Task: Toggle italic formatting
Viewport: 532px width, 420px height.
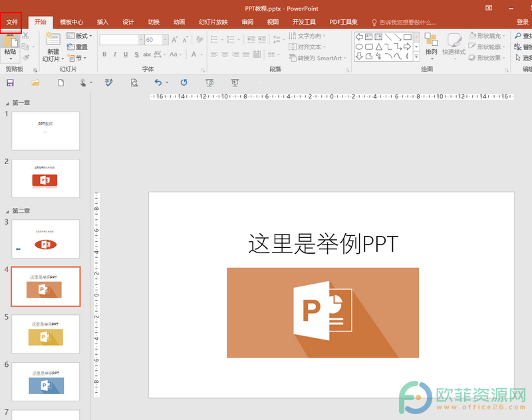Action: (x=115, y=54)
